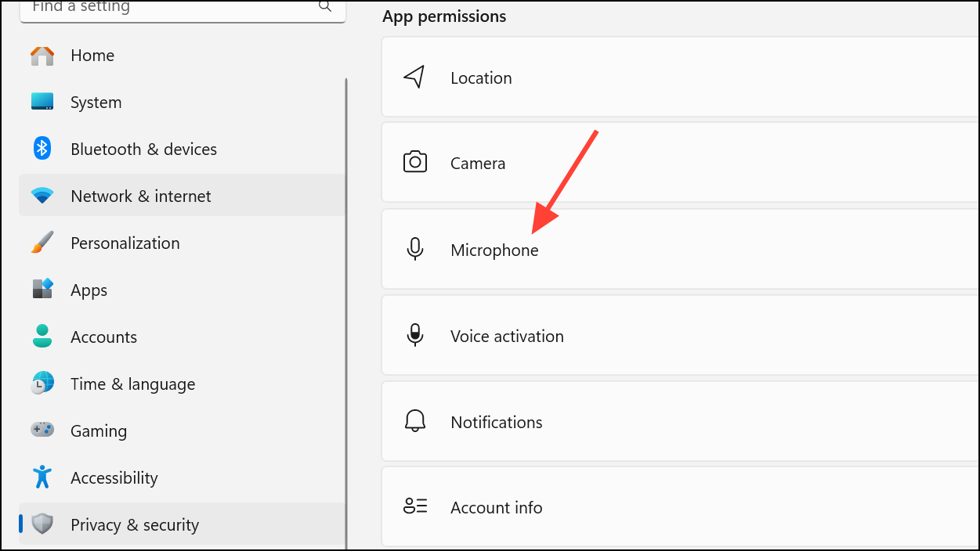Click the Accessibility figure icon

(x=42, y=477)
